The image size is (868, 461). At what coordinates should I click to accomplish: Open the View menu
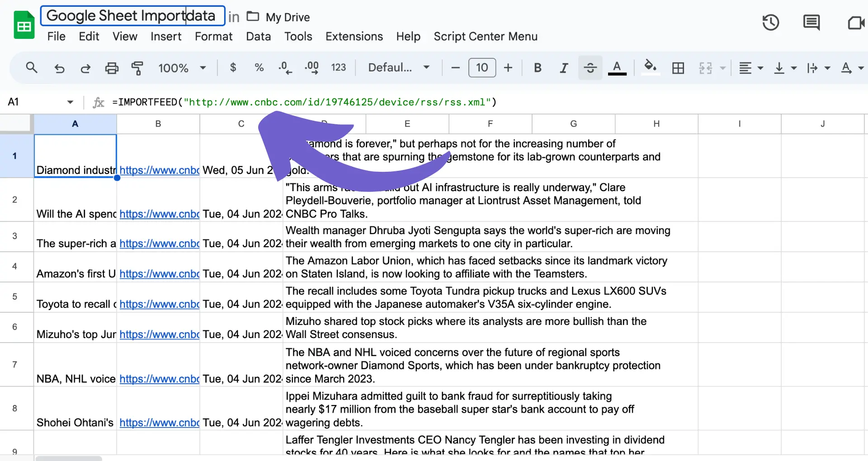125,36
